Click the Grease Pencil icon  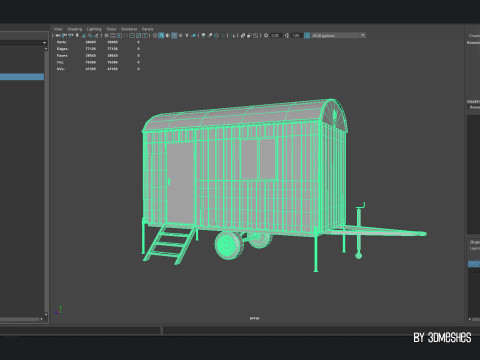tap(96, 35)
